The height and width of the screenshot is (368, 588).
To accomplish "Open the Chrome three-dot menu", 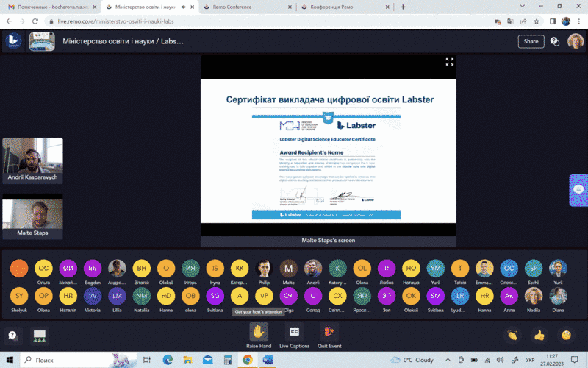I will coord(579,21).
